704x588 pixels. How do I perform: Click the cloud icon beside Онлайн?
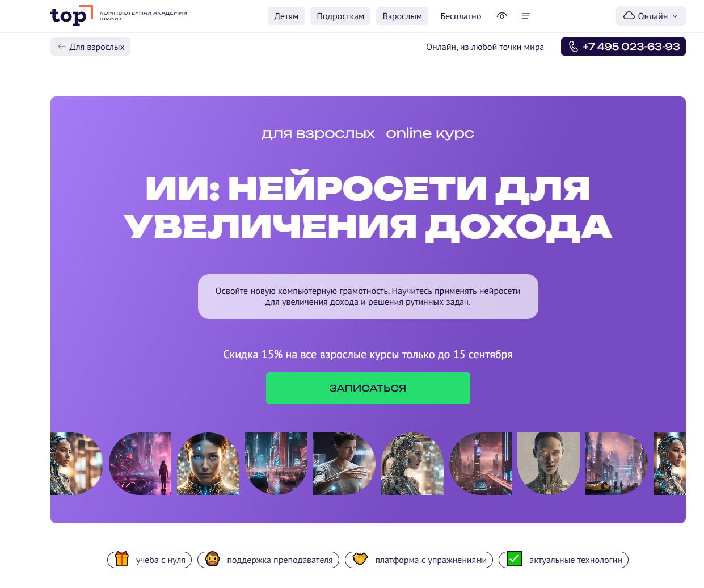(x=629, y=16)
